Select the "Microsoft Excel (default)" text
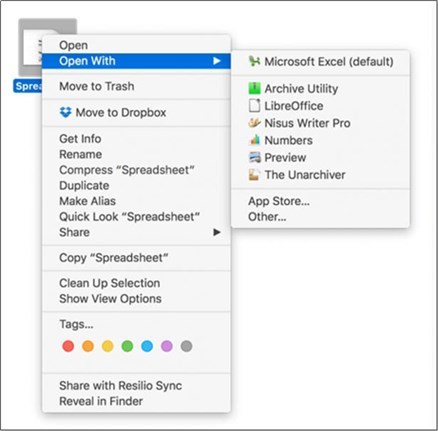The height and width of the screenshot is (431, 438). (329, 62)
